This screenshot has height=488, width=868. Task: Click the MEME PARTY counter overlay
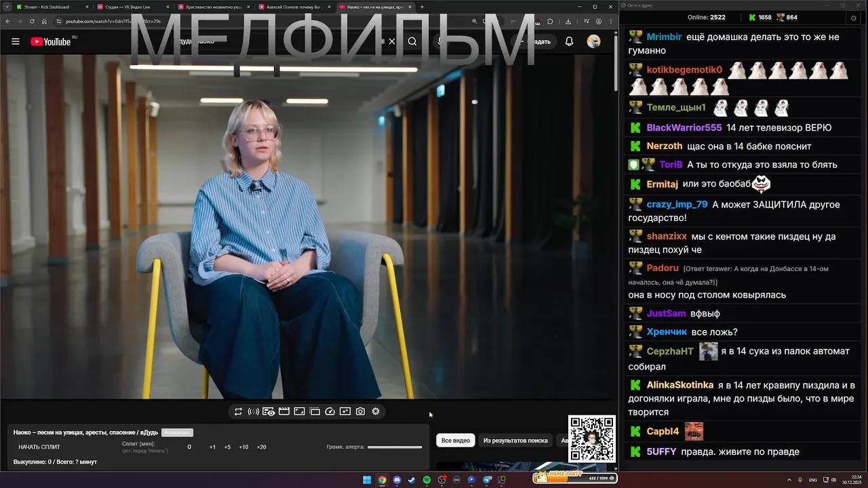[575, 477]
